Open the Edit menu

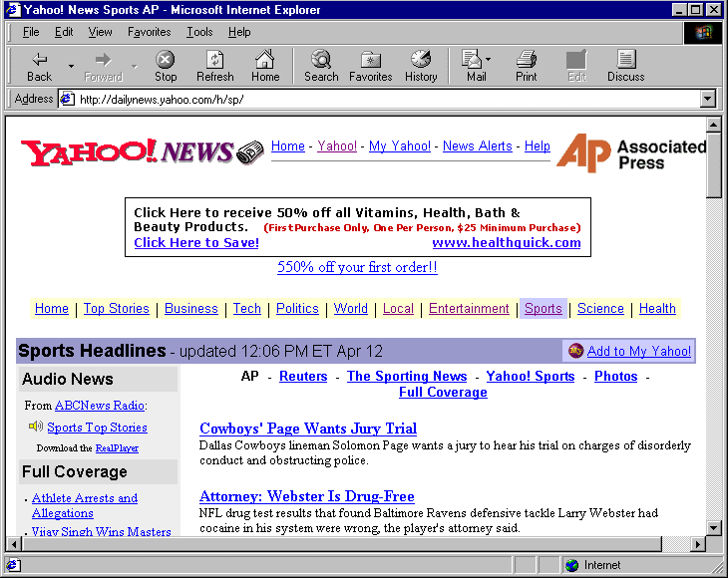point(64,32)
